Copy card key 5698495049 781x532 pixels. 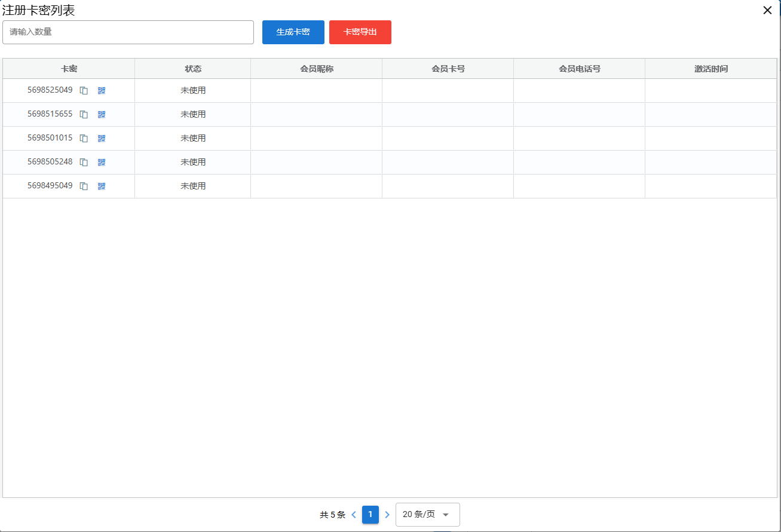point(84,186)
